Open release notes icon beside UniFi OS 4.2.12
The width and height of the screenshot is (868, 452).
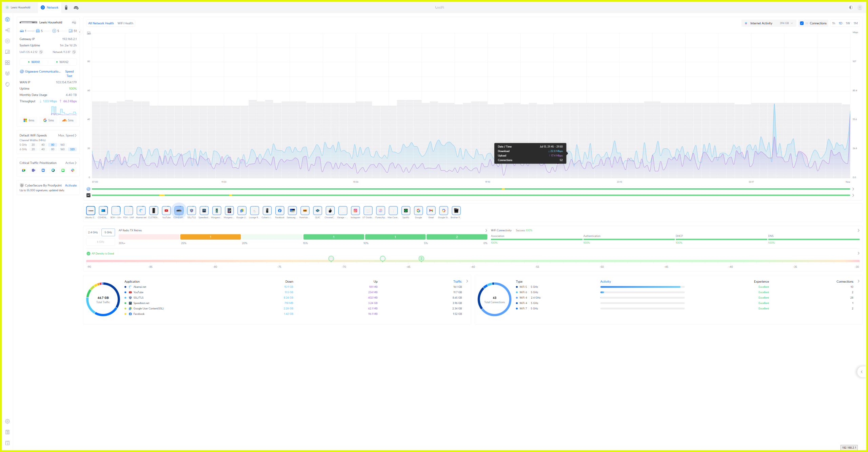click(41, 52)
